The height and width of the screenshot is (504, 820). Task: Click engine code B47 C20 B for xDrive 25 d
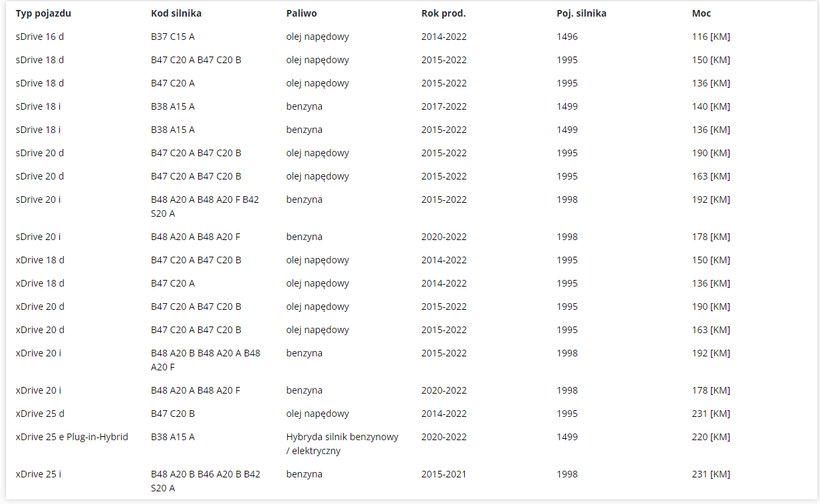173,414
